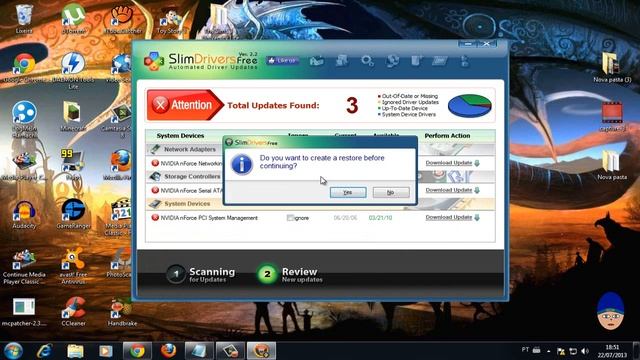Open the Nova pasta (3) desktop folder
This screenshot has width=640, height=360.
point(612,67)
